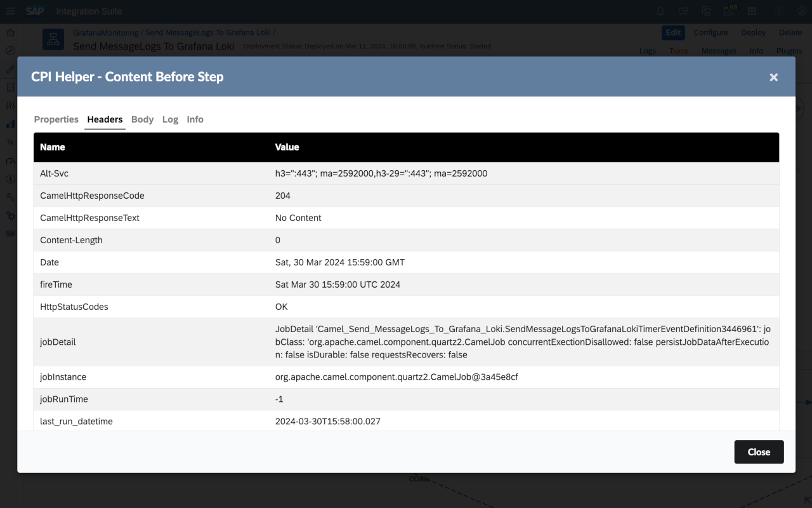812x508 pixels.
Task: Select the Trace tab
Action: 679,51
